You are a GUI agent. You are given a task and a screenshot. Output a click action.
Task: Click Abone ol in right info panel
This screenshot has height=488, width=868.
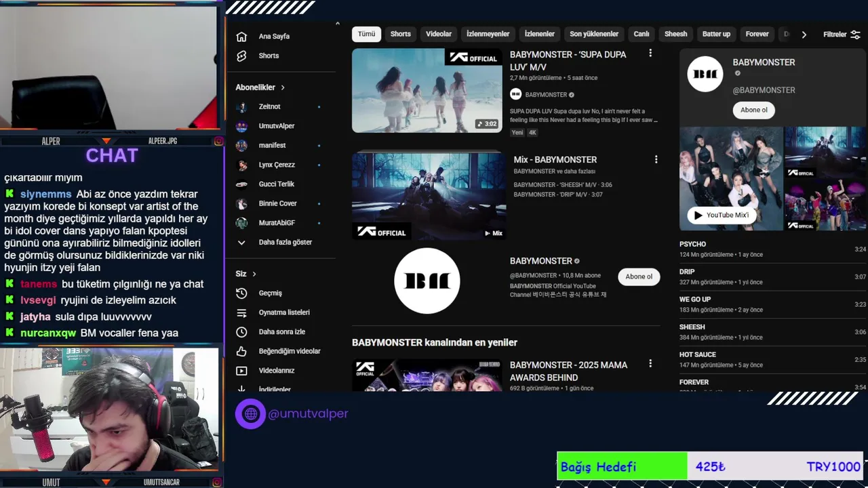[x=753, y=110]
